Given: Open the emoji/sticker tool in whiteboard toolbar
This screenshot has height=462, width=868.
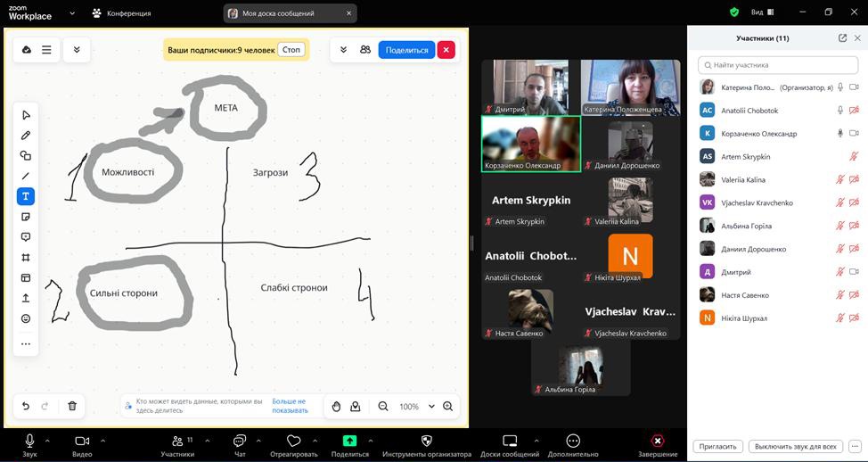Looking at the screenshot, I should point(26,318).
